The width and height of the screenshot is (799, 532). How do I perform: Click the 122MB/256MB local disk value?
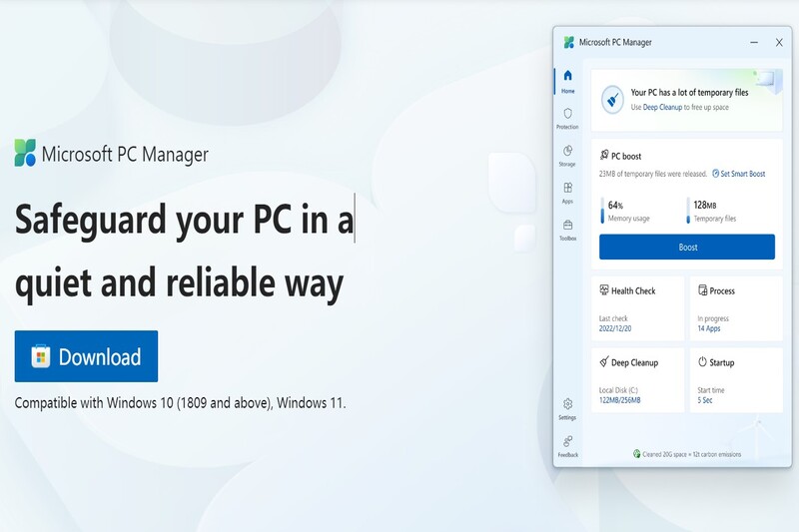pos(619,400)
